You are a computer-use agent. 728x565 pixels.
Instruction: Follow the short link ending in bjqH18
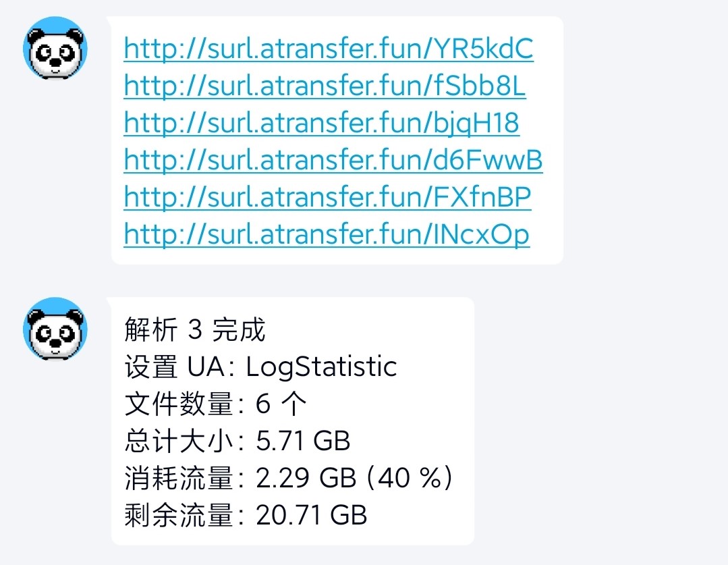tap(321, 124)
